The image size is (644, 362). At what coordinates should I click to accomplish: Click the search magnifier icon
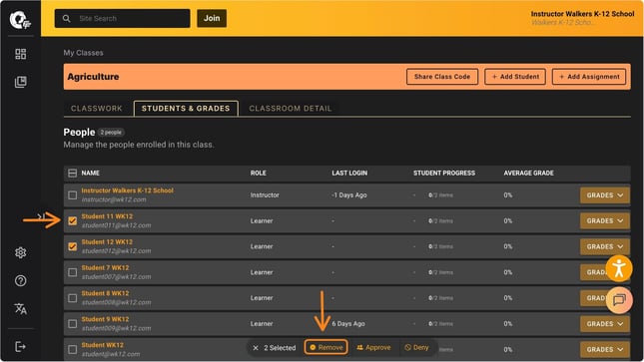tap(66, 19)
